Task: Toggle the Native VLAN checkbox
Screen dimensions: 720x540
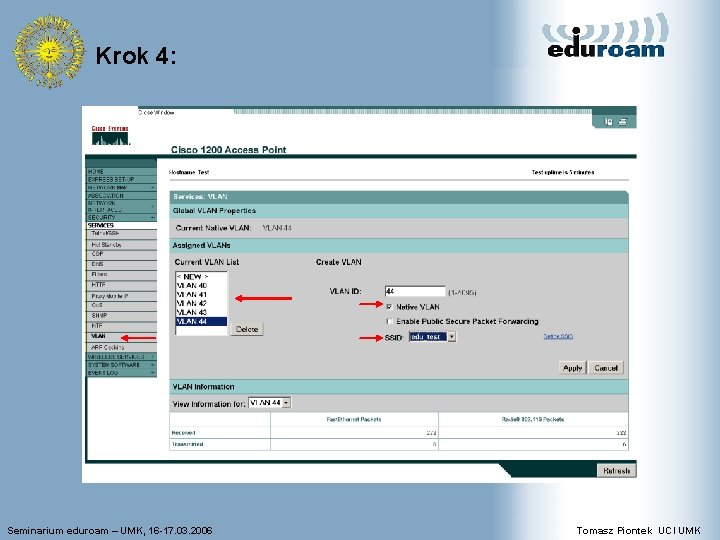Action: click(x=389, y=307)
